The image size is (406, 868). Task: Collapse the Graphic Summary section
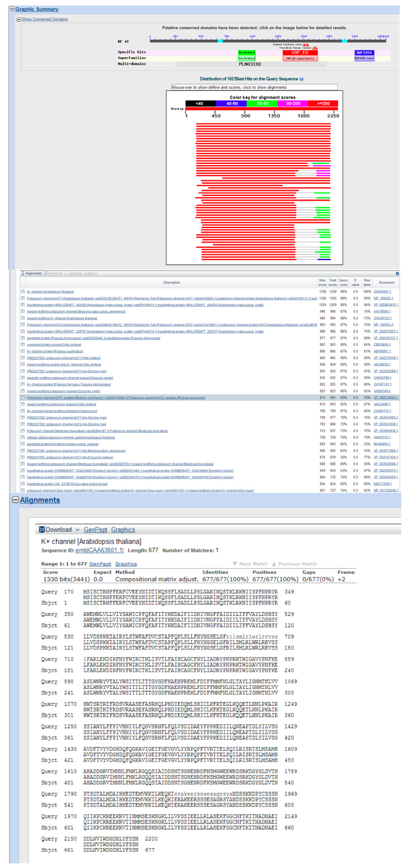13,9
